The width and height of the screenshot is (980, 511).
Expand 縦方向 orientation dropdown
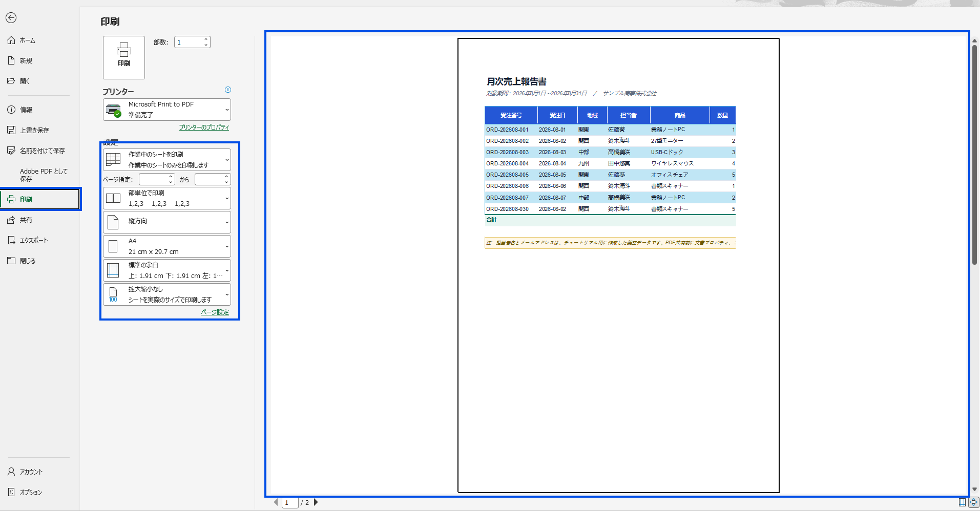point(167,222)
